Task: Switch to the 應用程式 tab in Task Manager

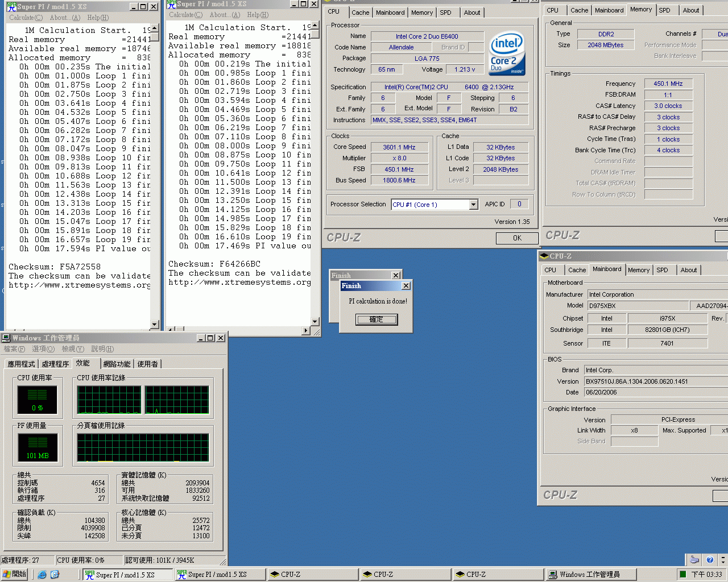Action: pos(22,364)
